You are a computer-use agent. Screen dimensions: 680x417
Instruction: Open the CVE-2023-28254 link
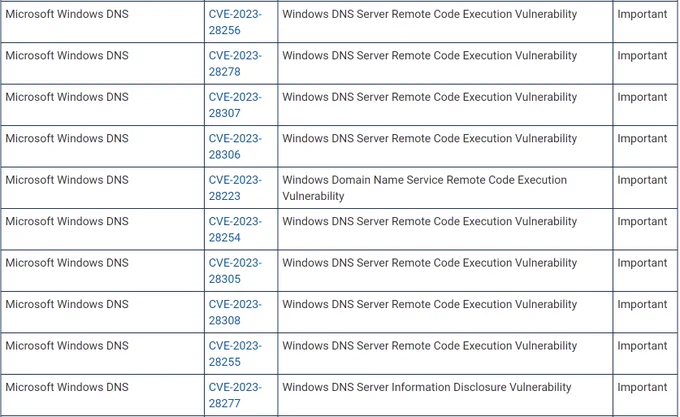point(235,229)
